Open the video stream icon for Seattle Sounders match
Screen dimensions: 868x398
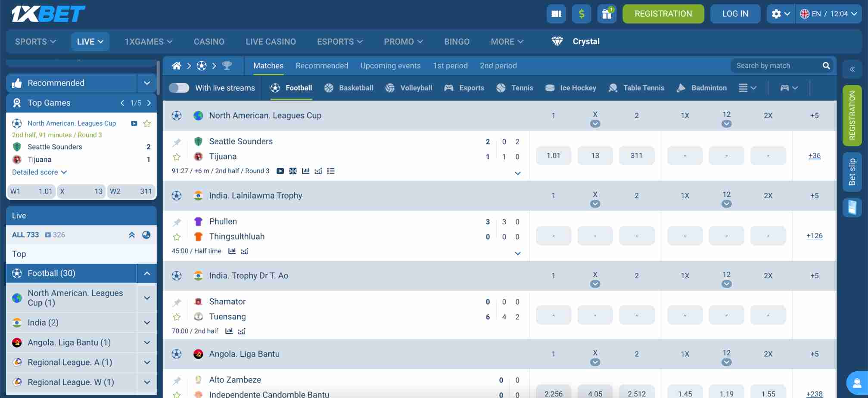280,171
